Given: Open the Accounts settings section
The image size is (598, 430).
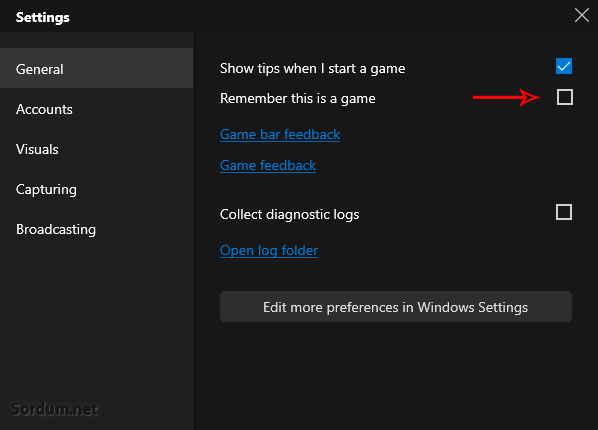Looking at the screenshot, I should 96,110.
